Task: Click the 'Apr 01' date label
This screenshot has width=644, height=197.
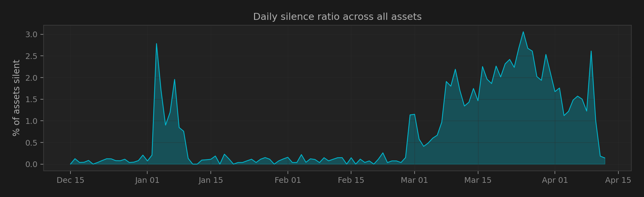Action: [555, 180]
